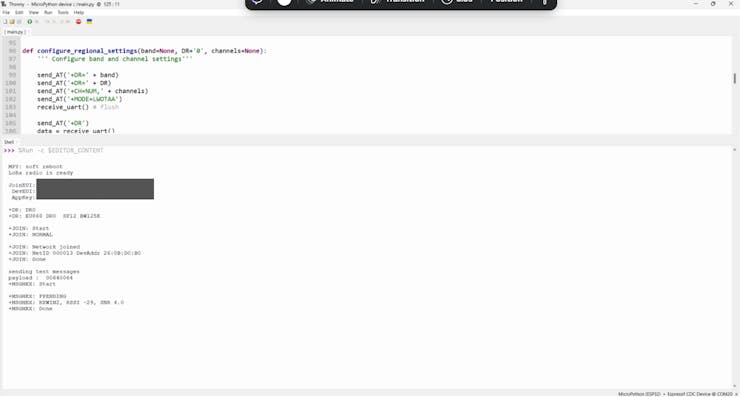740x400 pixels.
Task: Open a file using the folder icon
Action: [12, 22]
